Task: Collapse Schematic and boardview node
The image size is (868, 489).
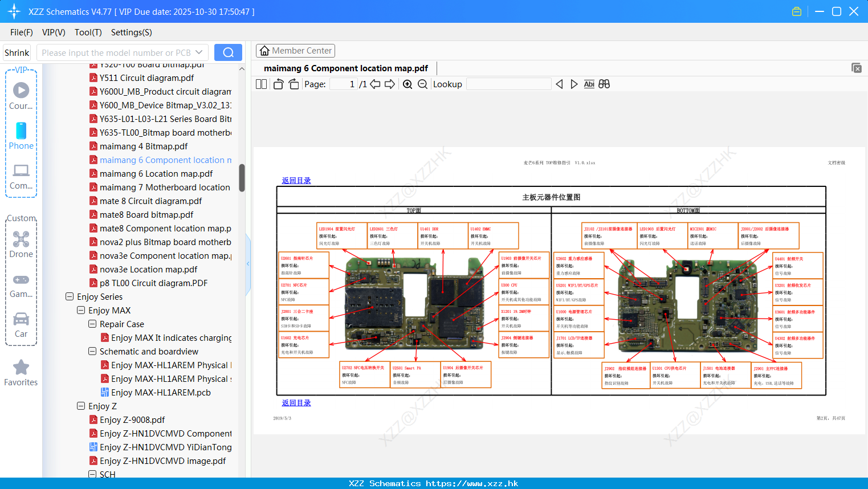Action: pos(92,351)
